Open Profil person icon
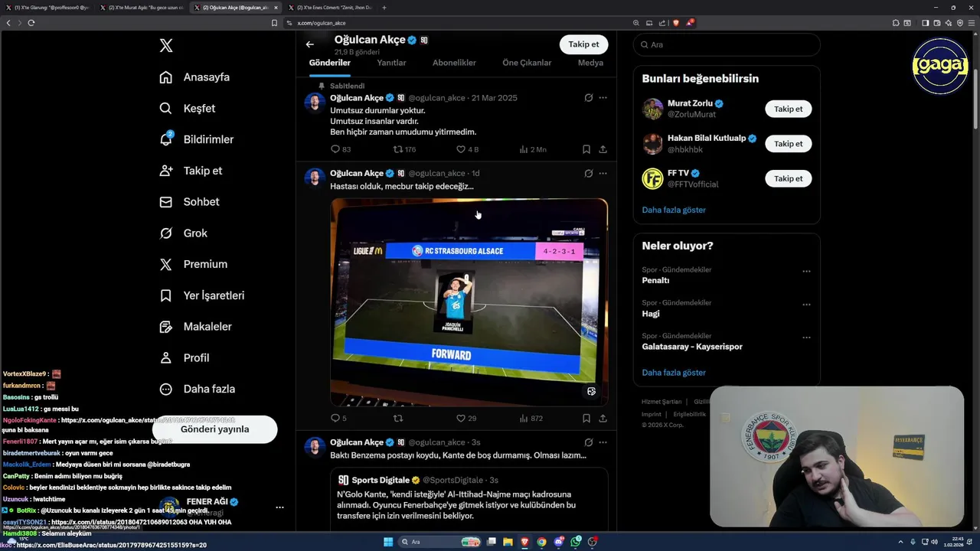 [x=165, y=357]
